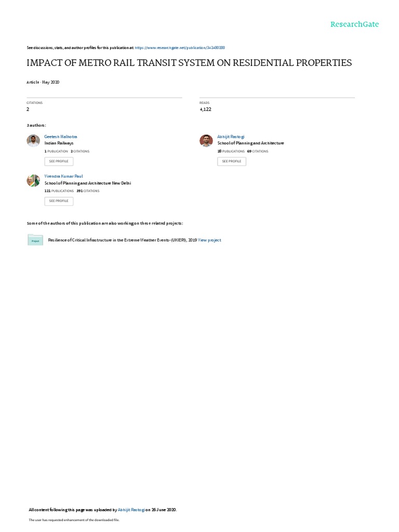Open the View project link
The height and width of the screenshot is (532, 399).
click(x=209, y=240)
